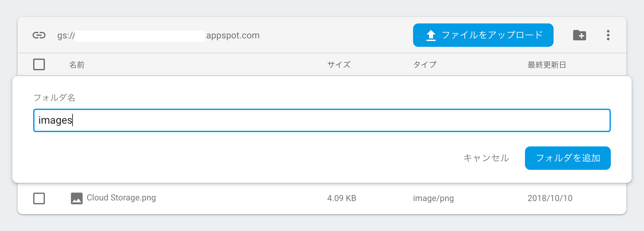
Task: Sort by the タイプ column header
Action: point(425,65)
